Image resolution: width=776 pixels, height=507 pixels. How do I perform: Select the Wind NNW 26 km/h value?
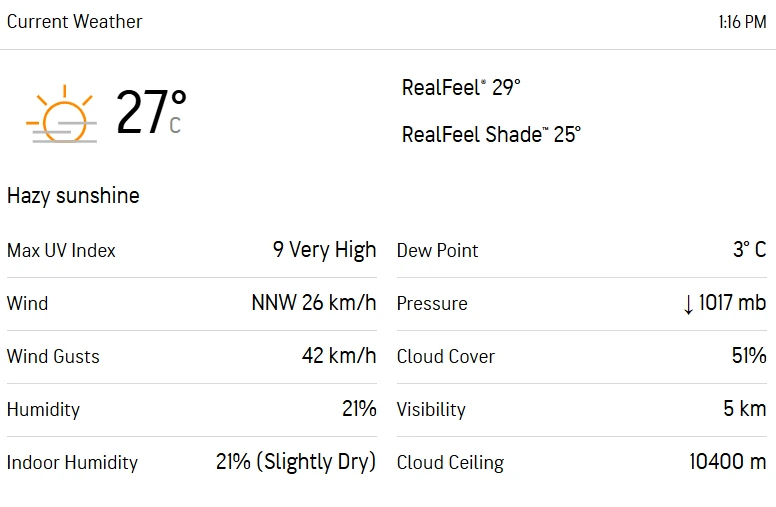pyautogui.click(x=314, y=303)
